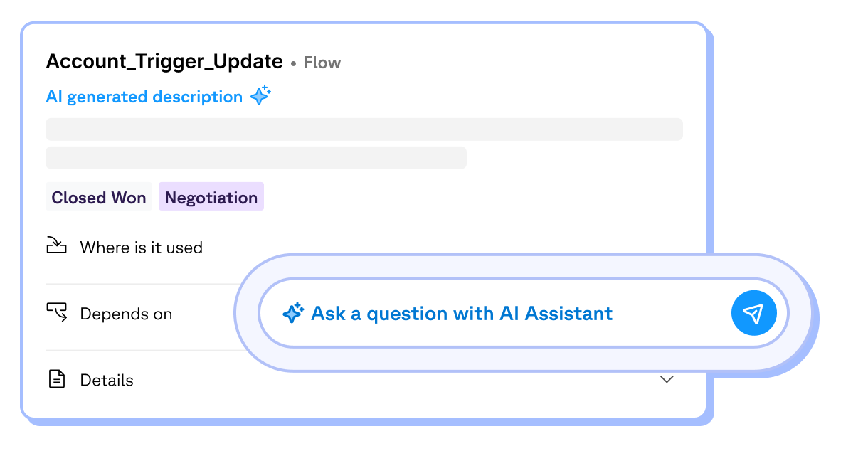The image size is (868, 456).
Task: Click sparkle icon beside AI generated description
Action: click(x=260, y=95)
